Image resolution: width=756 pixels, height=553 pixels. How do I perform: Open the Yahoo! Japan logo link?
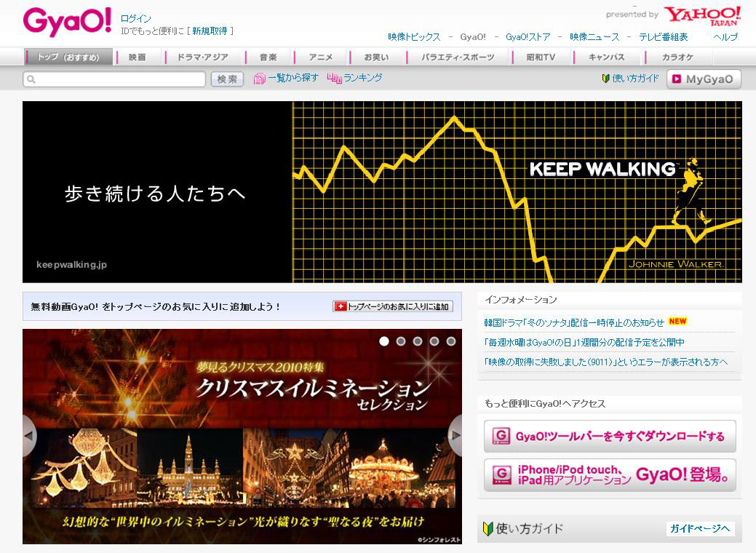[x=702, y=15]
